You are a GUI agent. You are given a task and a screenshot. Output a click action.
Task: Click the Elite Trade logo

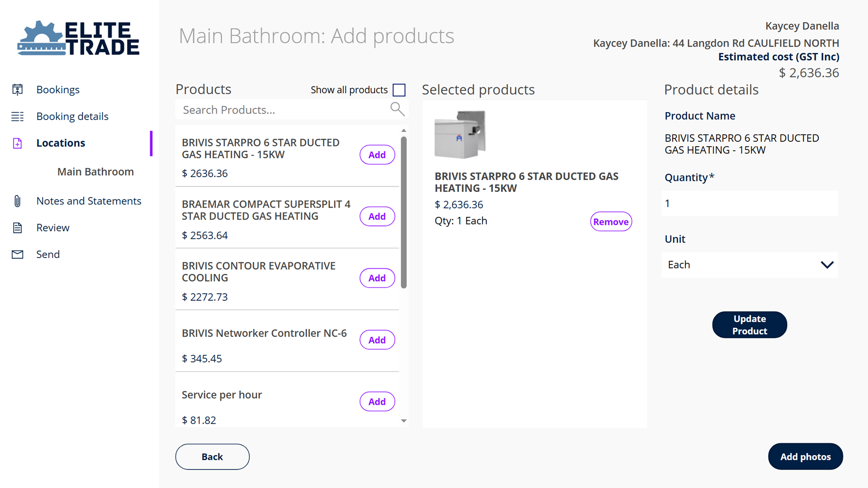[78, 38]
